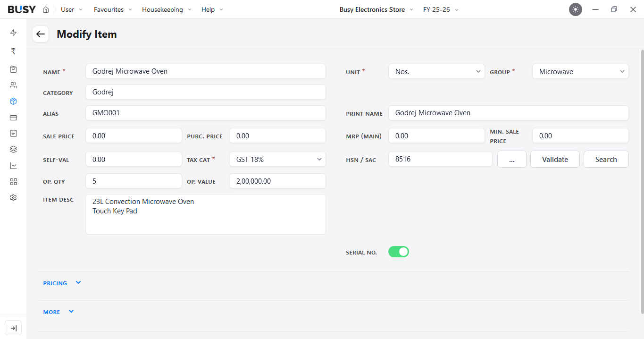This screenshot has height=339, width=644.
Task: Open the Group dropdown showing Microwave
Action: (x=580, y=71)
